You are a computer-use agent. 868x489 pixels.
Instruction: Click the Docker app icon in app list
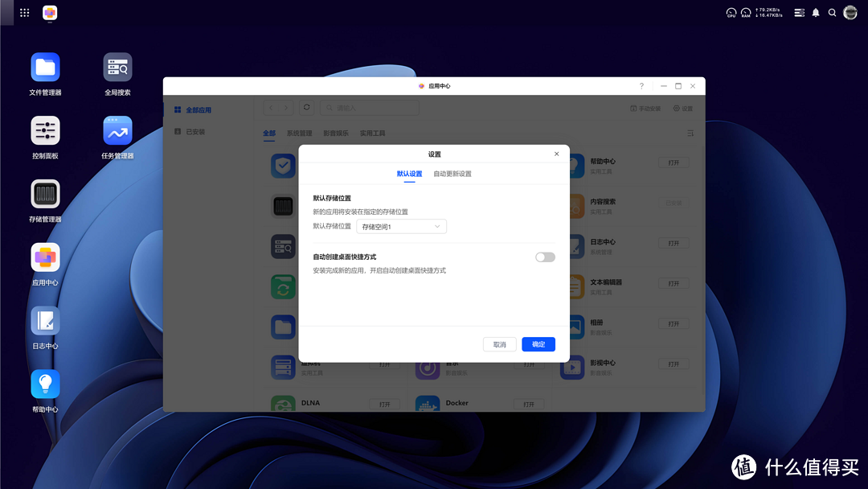(x=428, y=405)
